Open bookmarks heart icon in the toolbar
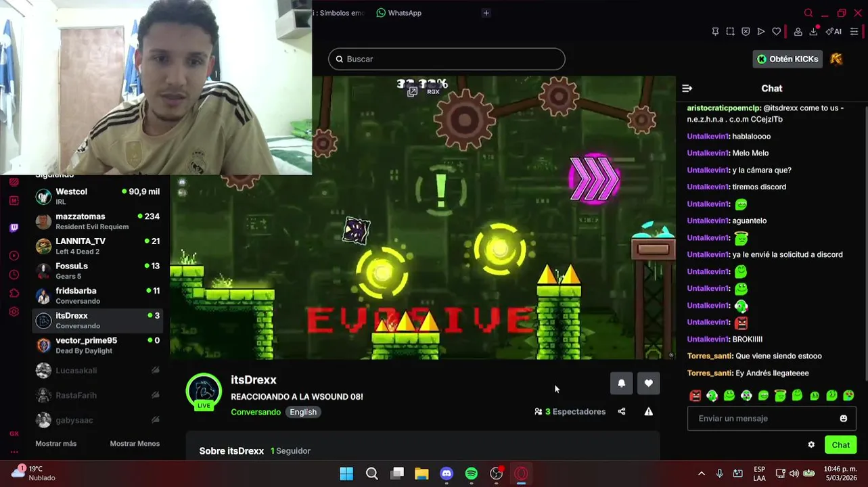 pyautogui.click(x=777, y=31)
